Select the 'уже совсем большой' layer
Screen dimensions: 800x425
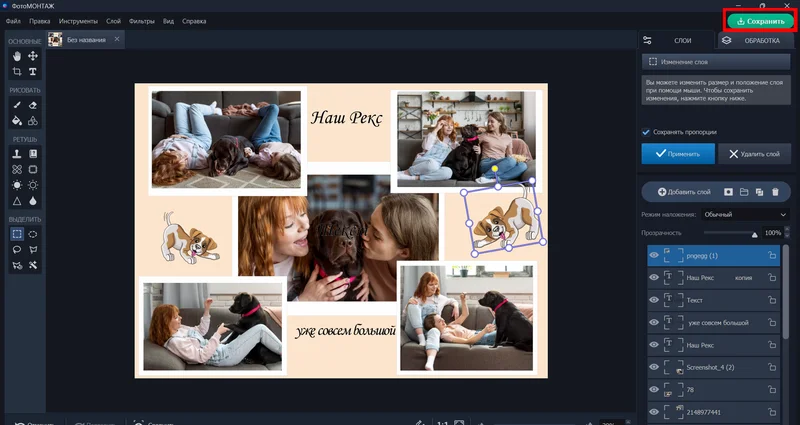coord(718,323)
